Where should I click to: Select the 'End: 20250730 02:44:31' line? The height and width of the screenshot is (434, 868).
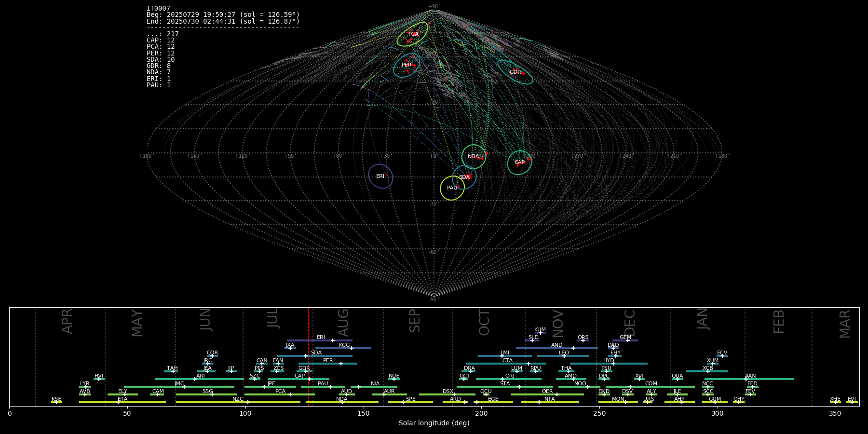coord(223,21)
